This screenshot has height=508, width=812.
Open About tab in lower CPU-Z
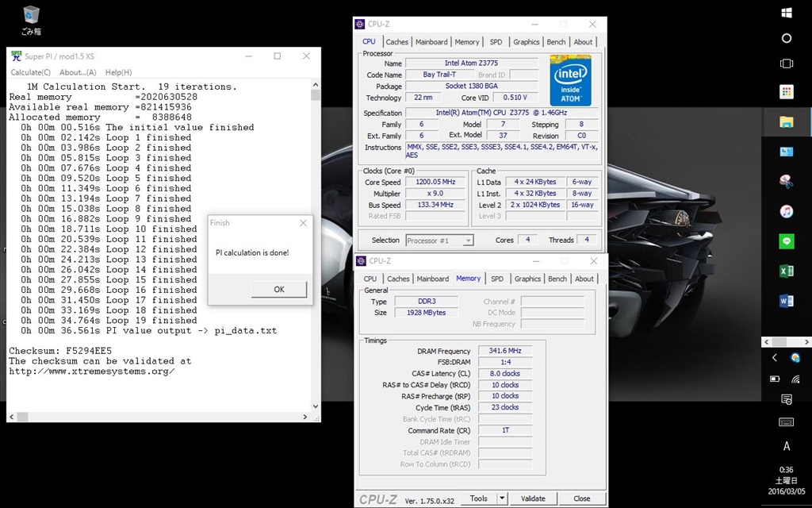[584, 279]
